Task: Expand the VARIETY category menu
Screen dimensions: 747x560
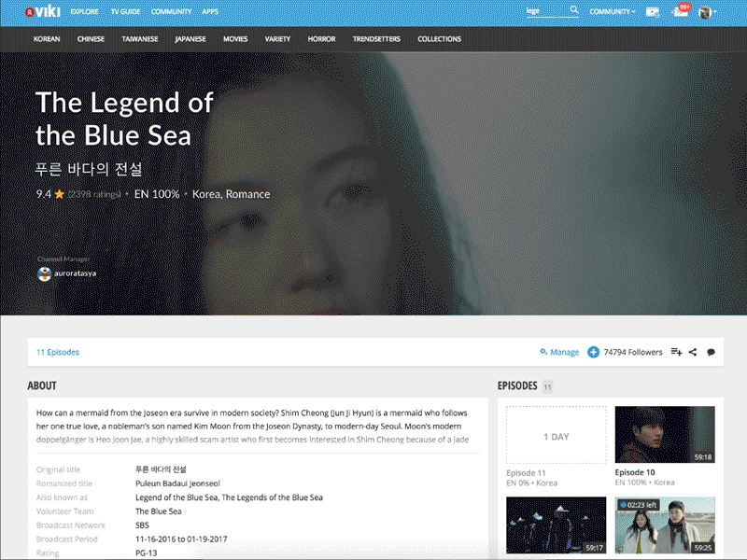Action: (277, 38)
